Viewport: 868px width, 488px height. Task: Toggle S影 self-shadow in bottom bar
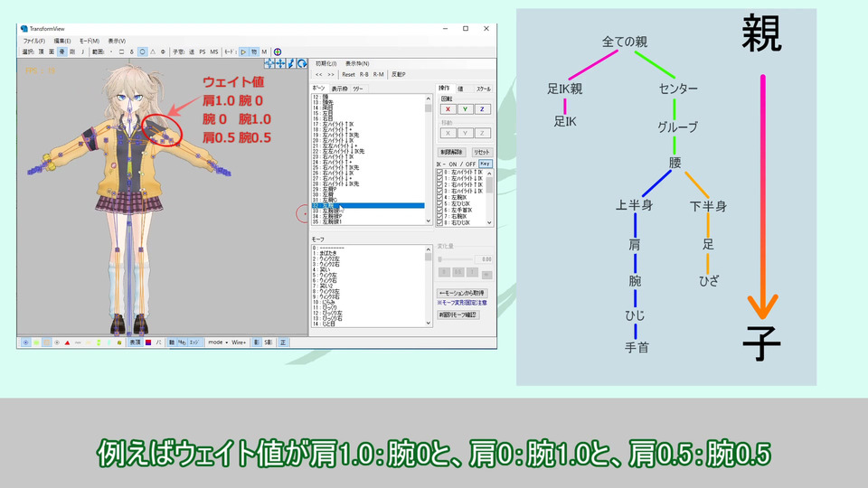(x=268, y=343)
